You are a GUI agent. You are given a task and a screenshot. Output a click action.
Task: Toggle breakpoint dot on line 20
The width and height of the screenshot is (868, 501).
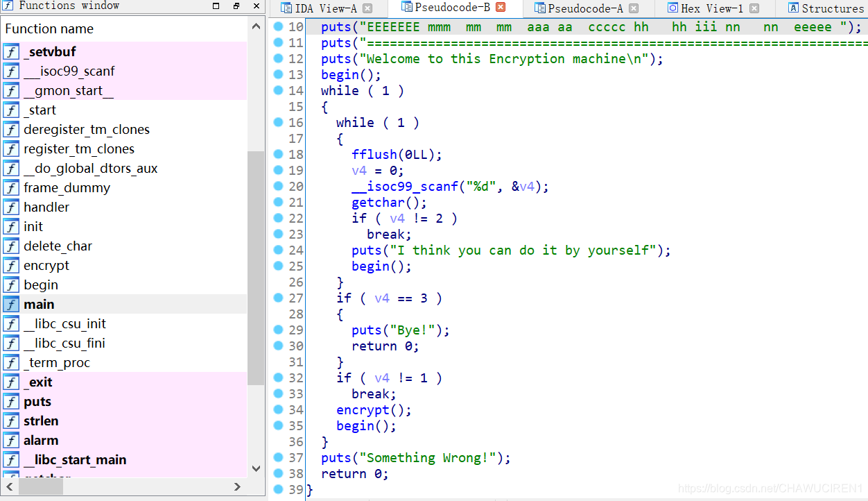coord(278,186)
